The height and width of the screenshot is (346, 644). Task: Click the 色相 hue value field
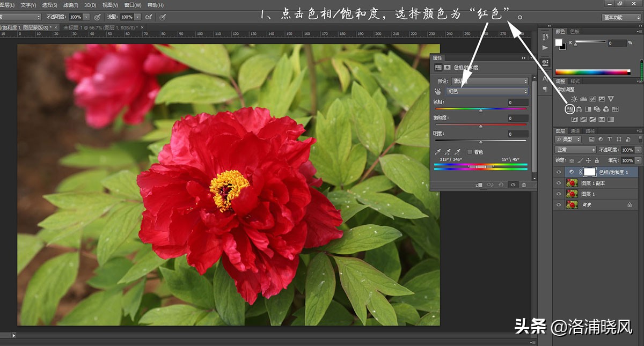pos(518,102)
